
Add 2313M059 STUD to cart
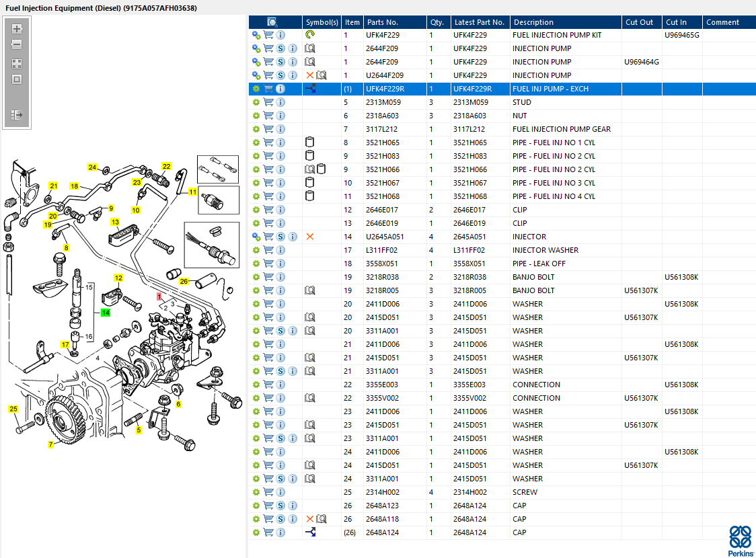(x=268, y=103)
